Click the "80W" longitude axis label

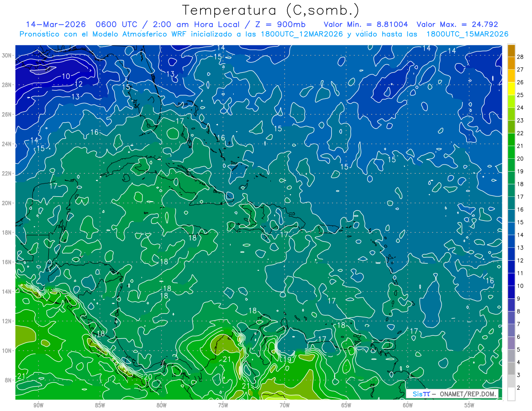161,405
